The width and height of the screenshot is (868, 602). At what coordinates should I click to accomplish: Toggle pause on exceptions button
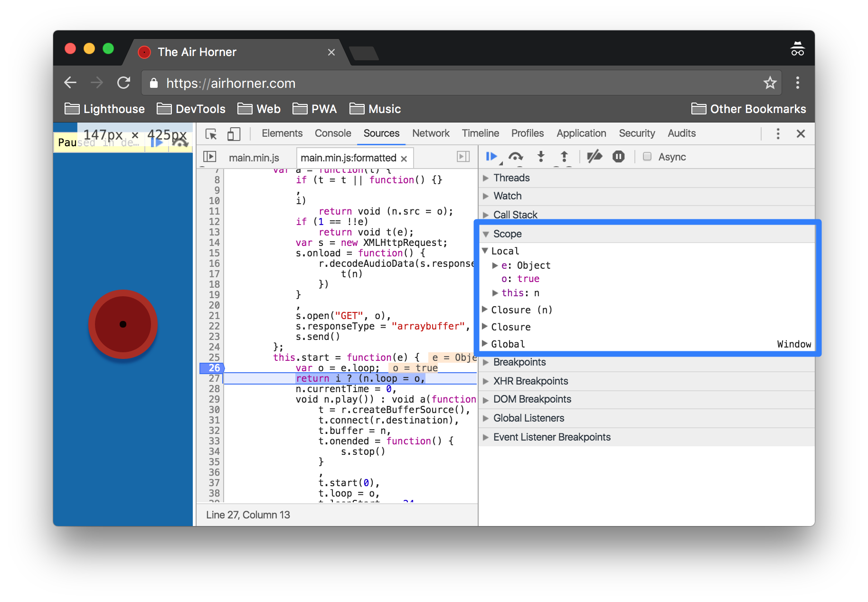(618, 157)
